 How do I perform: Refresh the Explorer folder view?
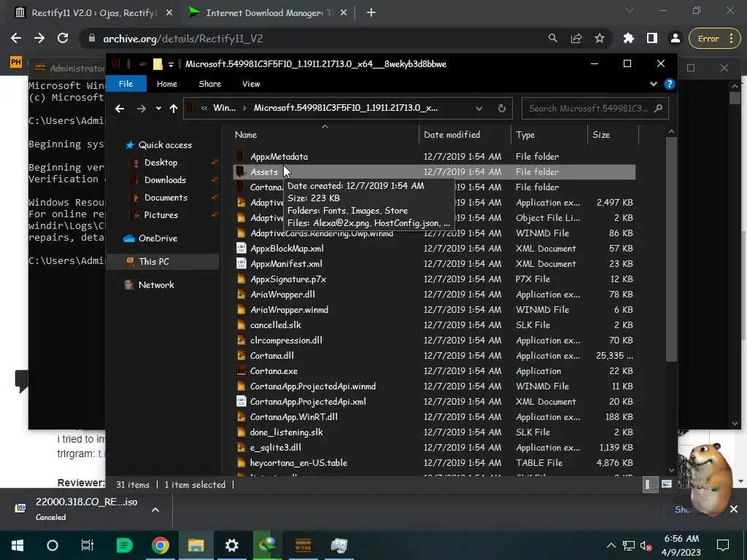502,109
